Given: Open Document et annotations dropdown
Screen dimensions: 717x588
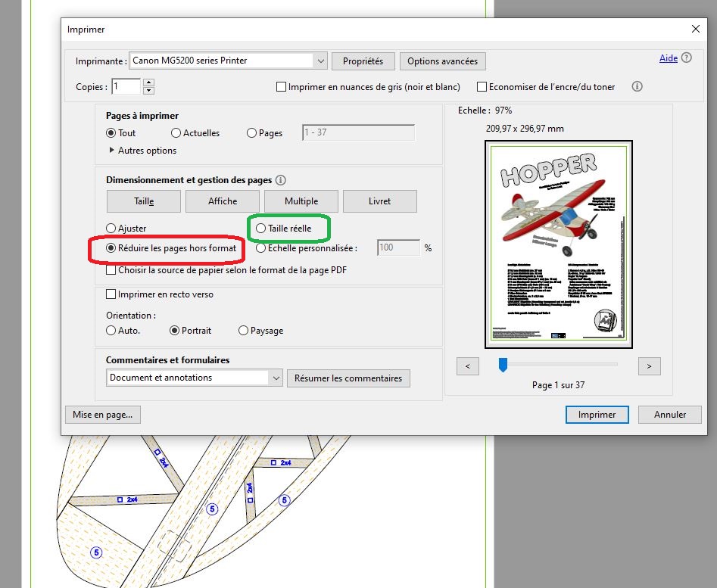Looking at the screenshot, I should pyautogui.click(x=275, y=378).
